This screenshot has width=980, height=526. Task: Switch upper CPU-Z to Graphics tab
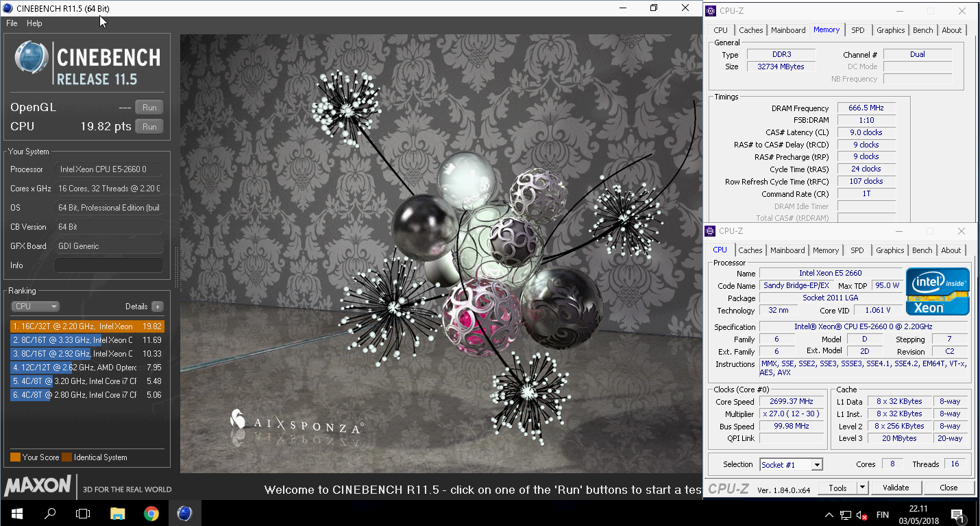coord(891,30)
